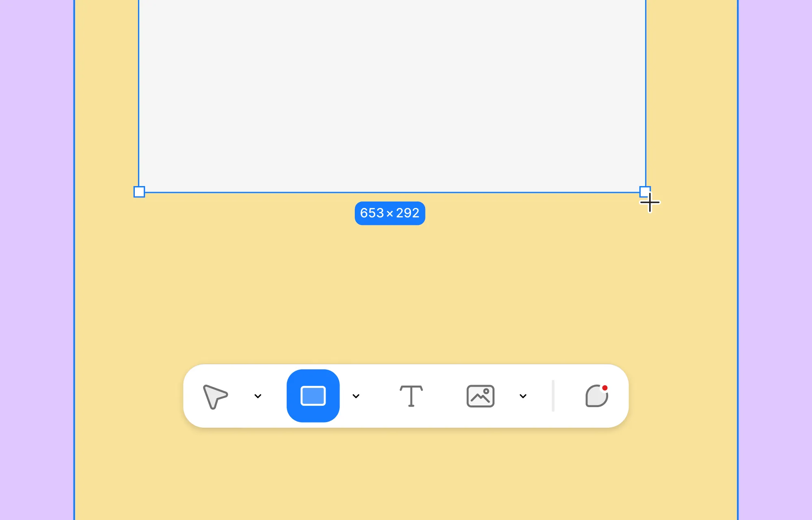812x520 pixels.
Task: Click the 653 × 292 dimension badge
Action: tap(390, 213)
